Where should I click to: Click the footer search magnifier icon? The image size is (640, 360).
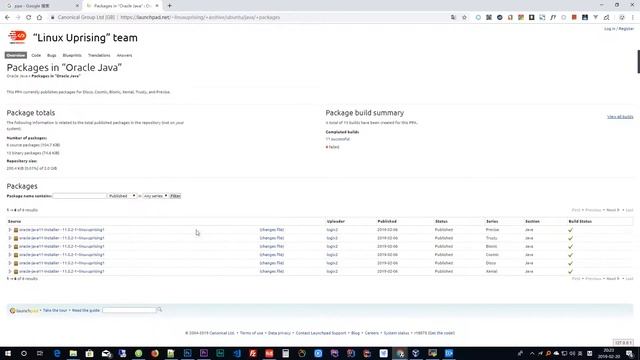[160, 310]
